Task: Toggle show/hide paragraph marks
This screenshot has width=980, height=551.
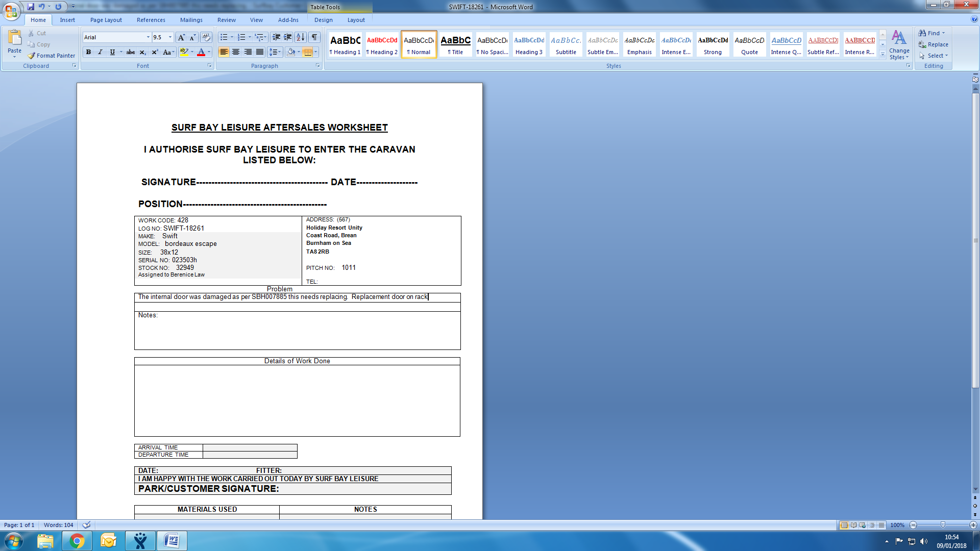Action: pyautogui.click(x=314, y=37)
